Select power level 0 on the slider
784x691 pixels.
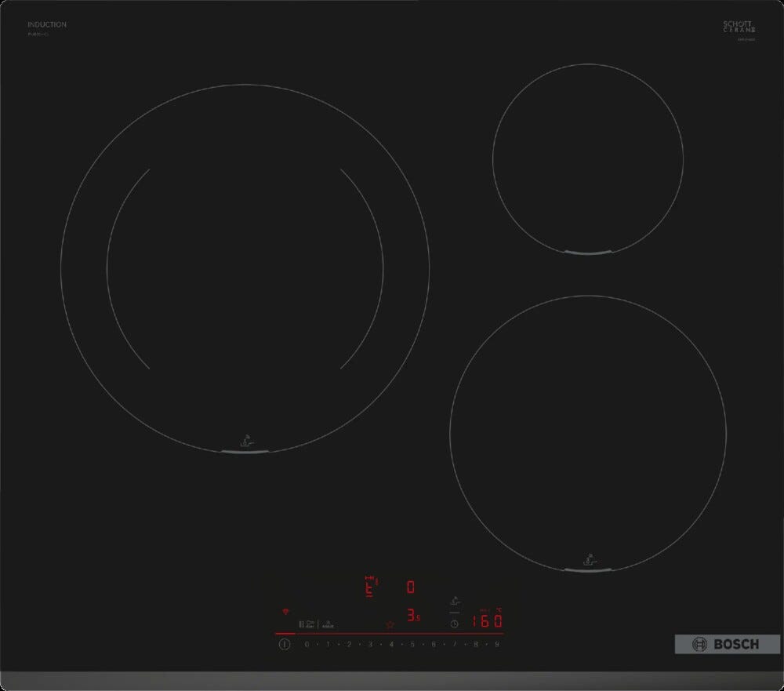(307, 645)
